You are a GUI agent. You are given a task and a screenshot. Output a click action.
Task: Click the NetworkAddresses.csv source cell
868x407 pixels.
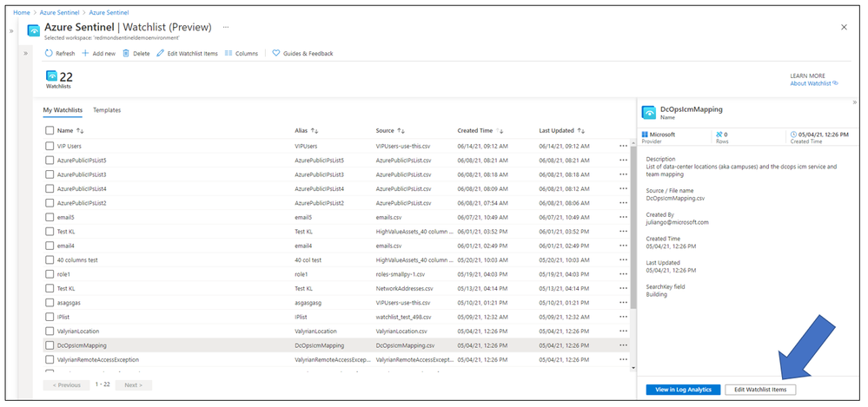[x=404, y=289]
